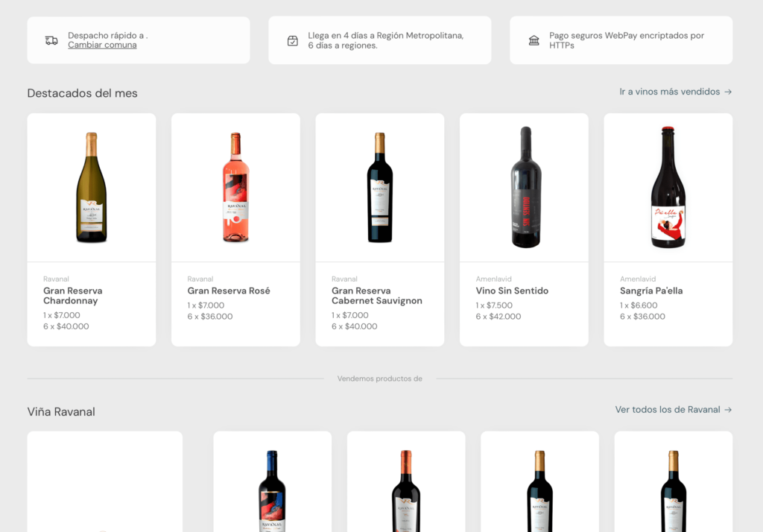Click the delivery truck icon
The height and width of the screenshot is (532, 763).
click(51, 40)
